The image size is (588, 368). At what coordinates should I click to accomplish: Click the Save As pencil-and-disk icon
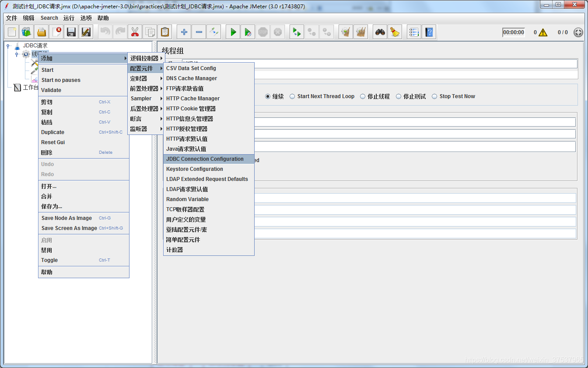click(x=86, y=32)
